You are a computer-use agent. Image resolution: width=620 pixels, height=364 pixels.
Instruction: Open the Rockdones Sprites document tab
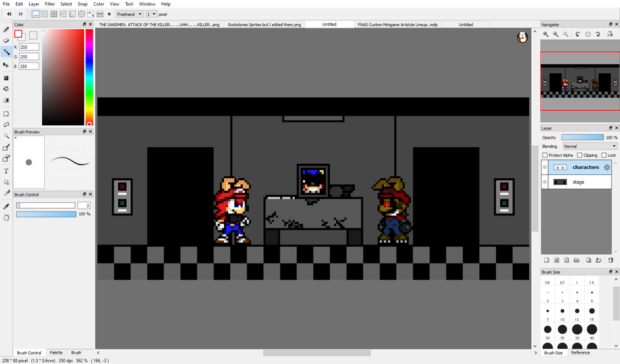tap(264, 25)
